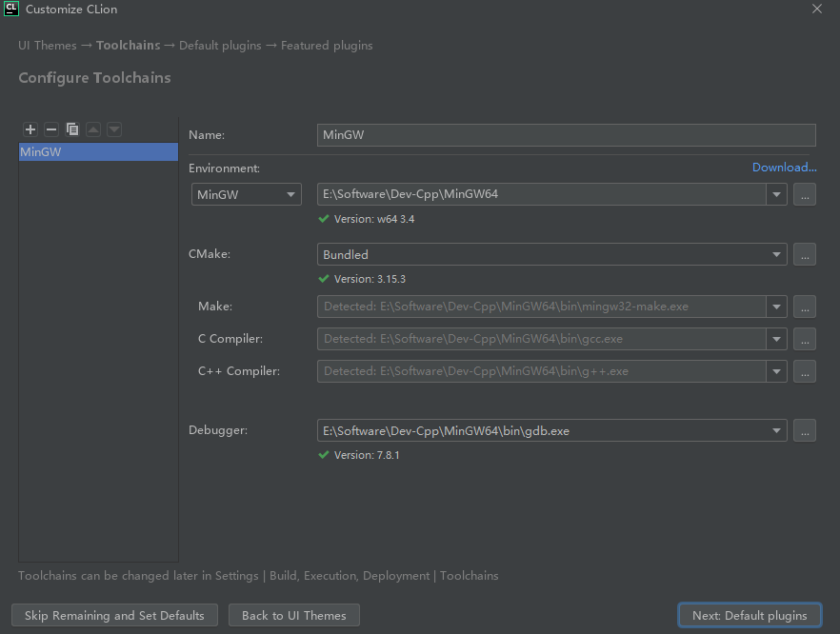Expand the Make path dropdown arrow
This screenshot has width=840, height=634.
[x=776, y=307]
